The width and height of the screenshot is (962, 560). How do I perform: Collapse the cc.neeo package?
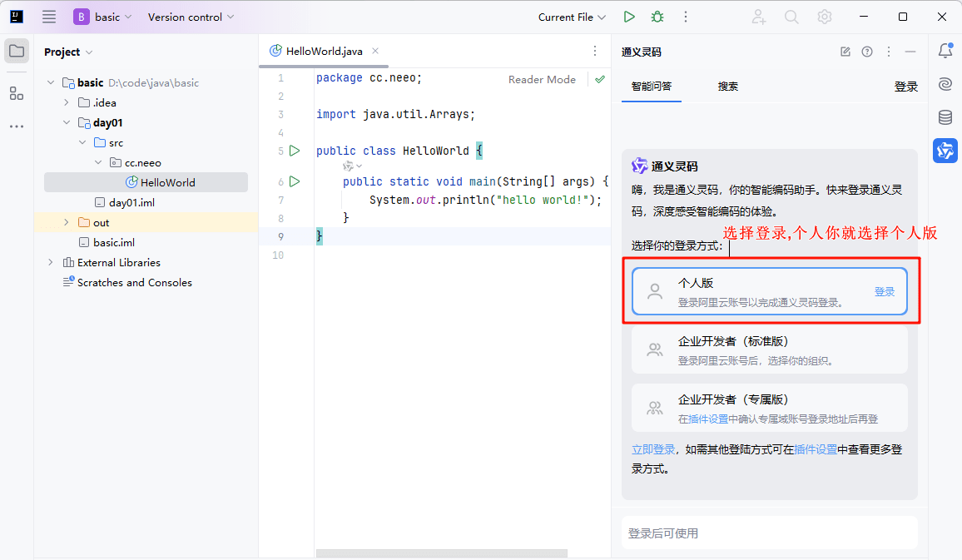coord(98,162)
